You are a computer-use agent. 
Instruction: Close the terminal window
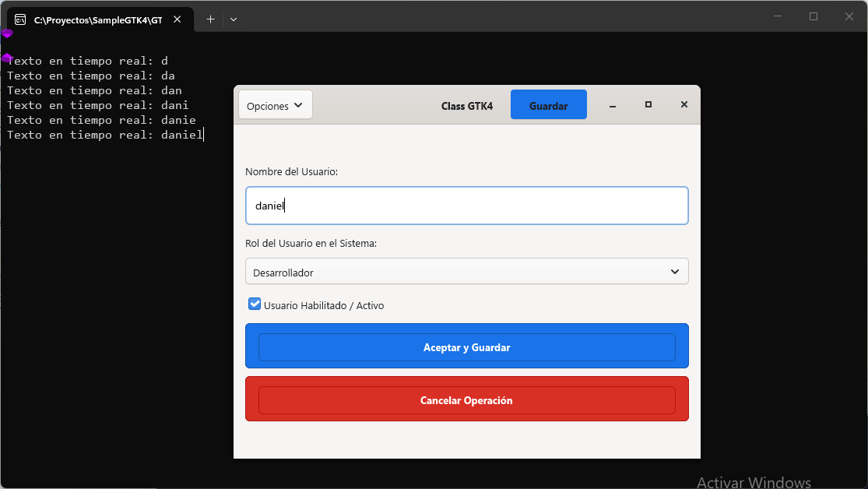(x=849, y=16)
